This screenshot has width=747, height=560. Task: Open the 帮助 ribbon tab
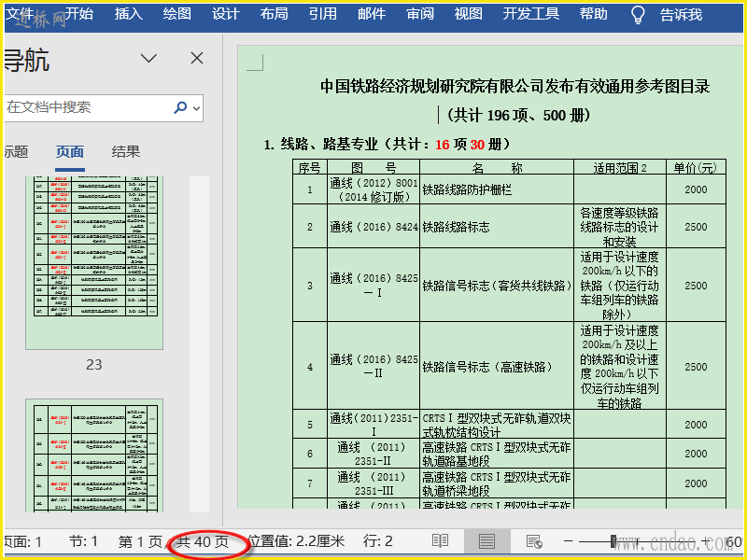click(594, 14)
